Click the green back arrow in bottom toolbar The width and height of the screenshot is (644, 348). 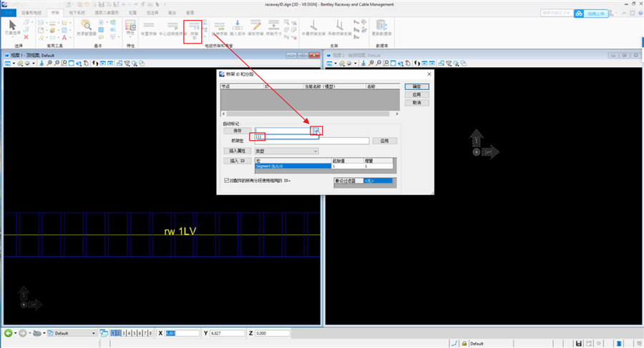point(9,333)
